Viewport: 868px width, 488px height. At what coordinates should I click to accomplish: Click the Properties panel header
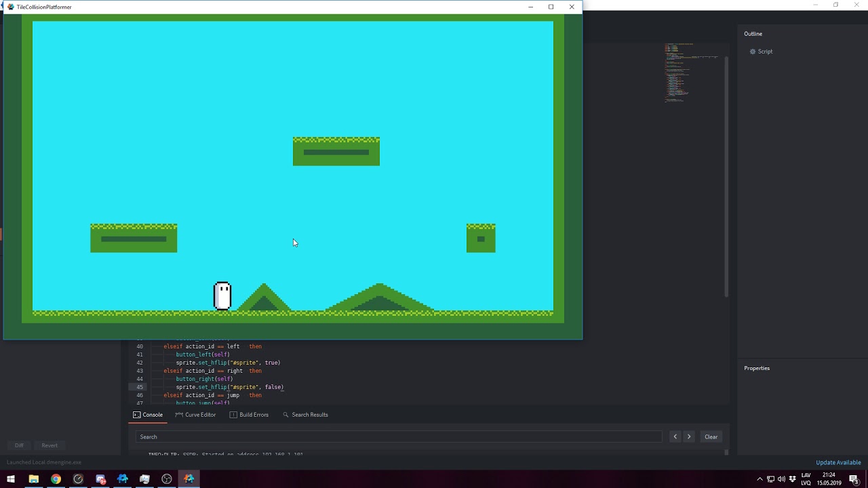pos(757,368)
